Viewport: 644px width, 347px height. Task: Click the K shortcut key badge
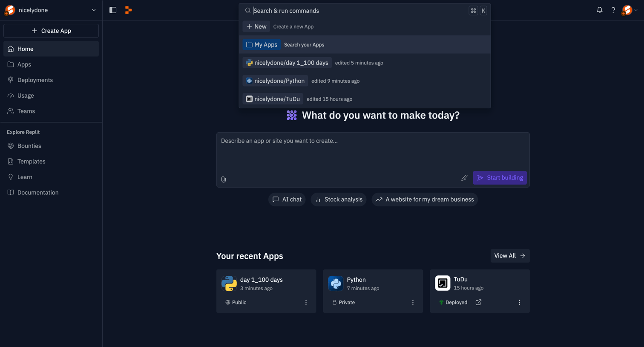(483, 11)
